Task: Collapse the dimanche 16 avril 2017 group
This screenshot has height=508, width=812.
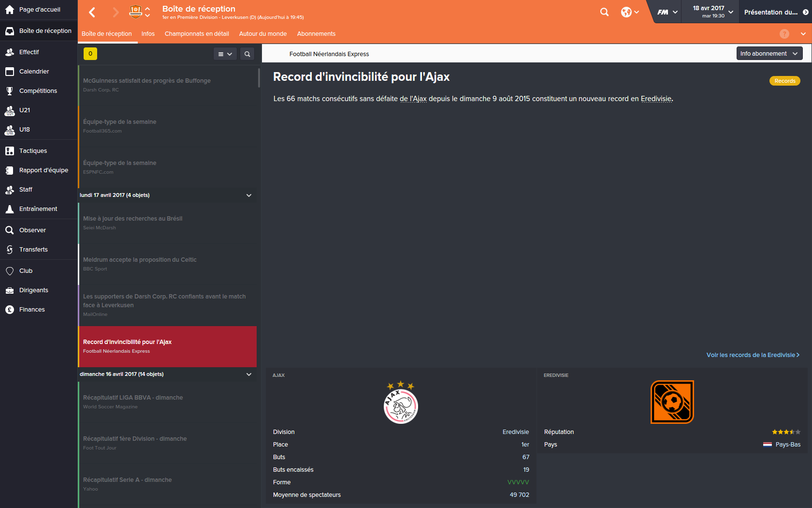Action: tap(249, 374)
